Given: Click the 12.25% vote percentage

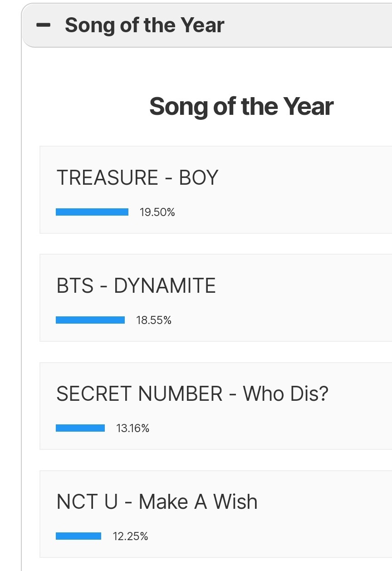Looking at the screenshot, I should click(131, 537).
